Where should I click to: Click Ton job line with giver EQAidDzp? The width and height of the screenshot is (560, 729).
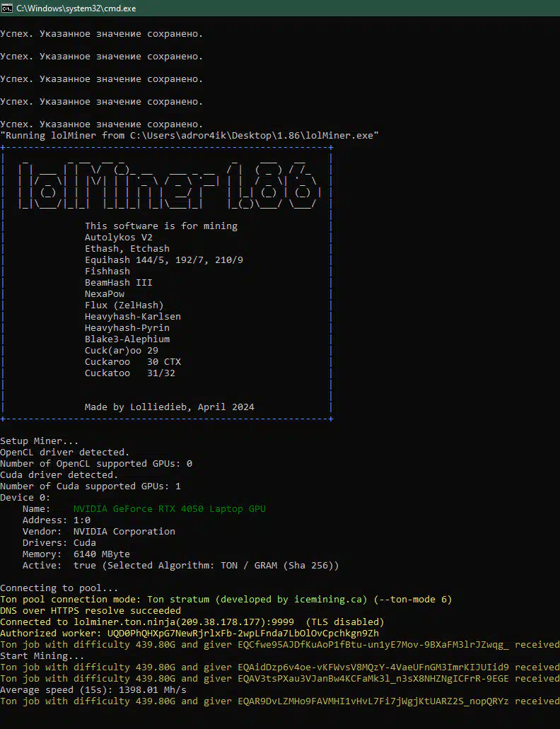click(x=280, y=667)
